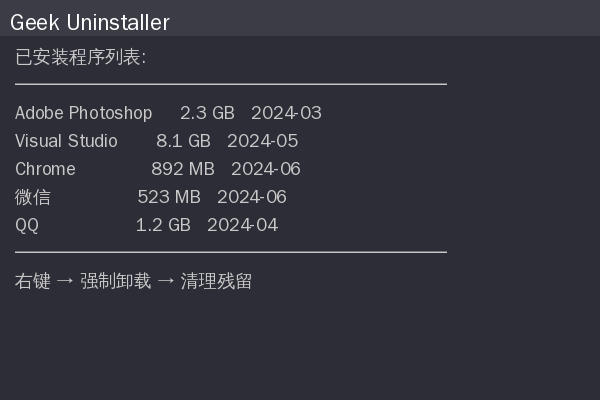Click the 强制卸载 text
The width and height of the screenshot is (600, 400).
point(116,281)
